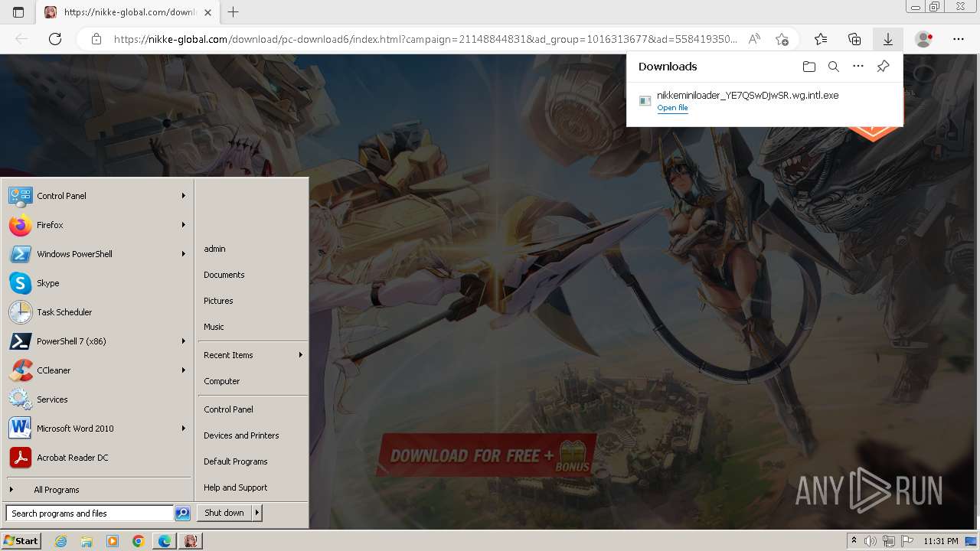Search downloads magnifier icon

point(834,67)
